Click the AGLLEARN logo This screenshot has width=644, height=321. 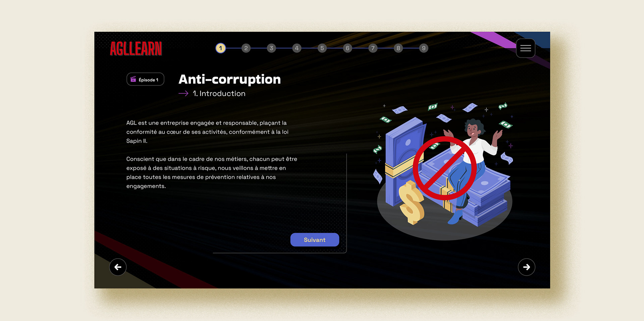136,49
